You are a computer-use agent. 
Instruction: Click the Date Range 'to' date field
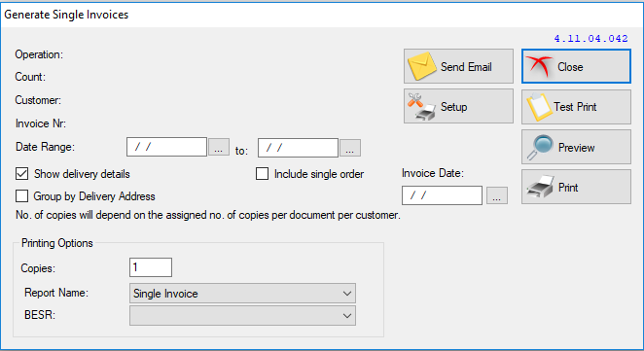[x=299, y=148]
